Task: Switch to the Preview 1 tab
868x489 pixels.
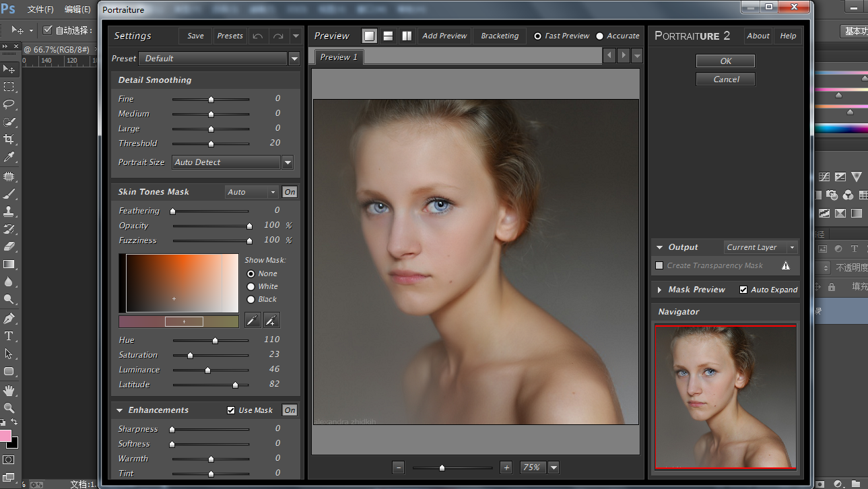Action: 339,57
